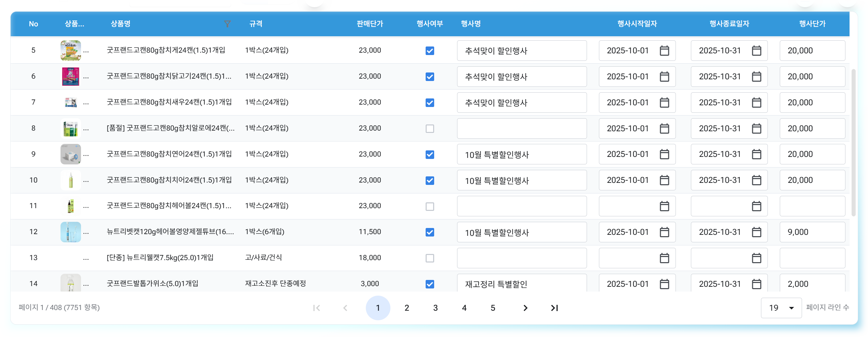Expand ellipsis next to row 14 product image
The height and width of the screenshot is (337, 868).
[x=86, y=284]
